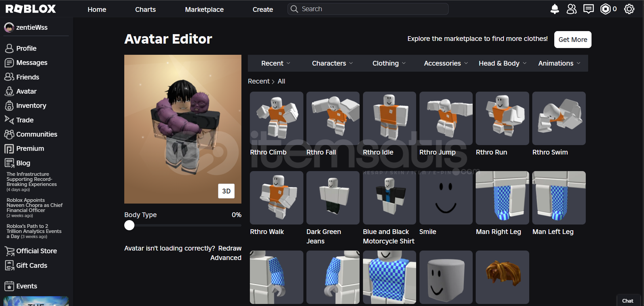This screenshot has height=306, width=644.
Task: Select the gray blockhead head item
Action: click(446, 277)
